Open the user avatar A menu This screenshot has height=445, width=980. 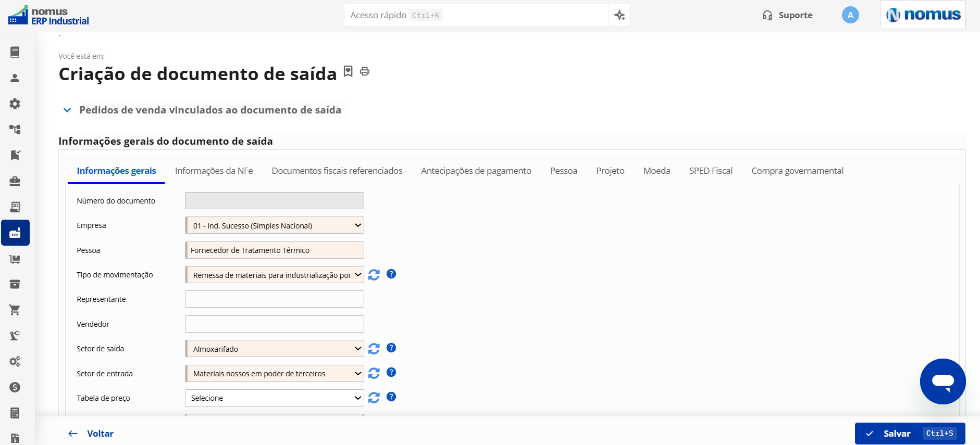(x=850, y=15)
